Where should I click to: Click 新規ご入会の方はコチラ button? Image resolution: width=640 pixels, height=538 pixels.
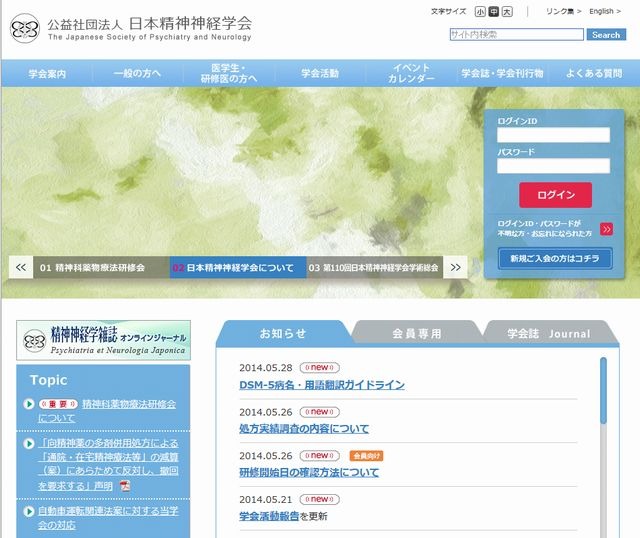pos(555,258)
